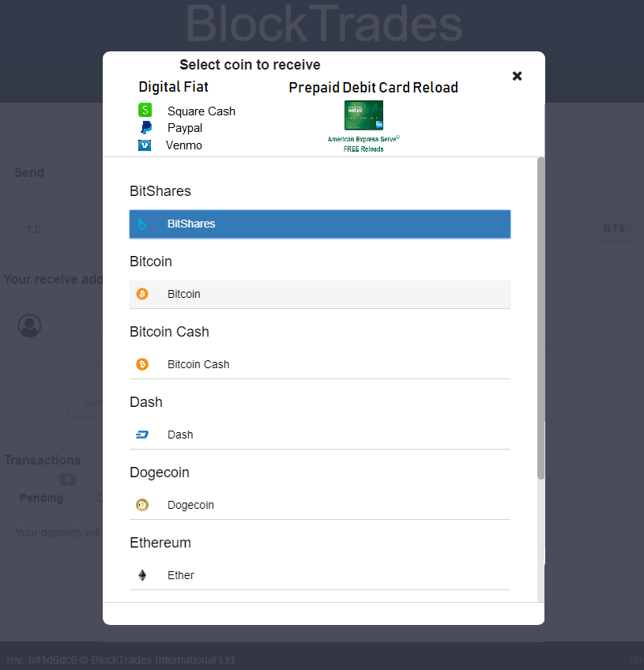The image size is (644, 670).
Task: Click the Select coin to receive title
Action: [250, 65]
